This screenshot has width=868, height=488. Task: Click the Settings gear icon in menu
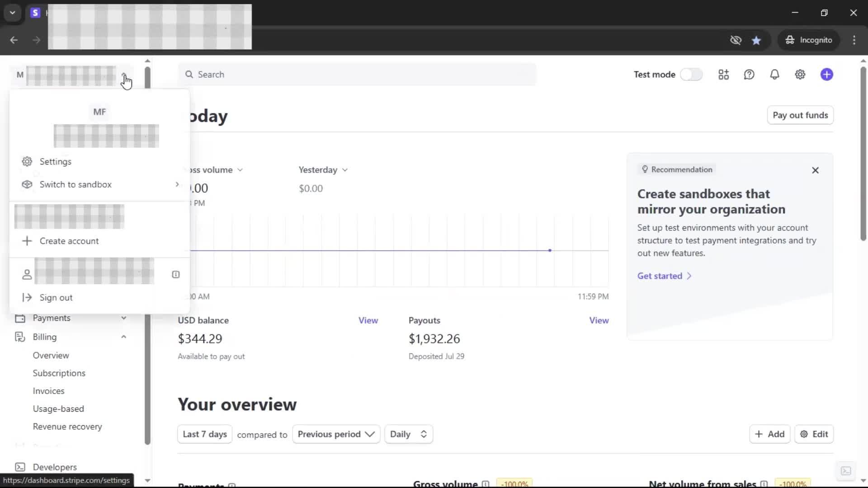pos(27,161)
